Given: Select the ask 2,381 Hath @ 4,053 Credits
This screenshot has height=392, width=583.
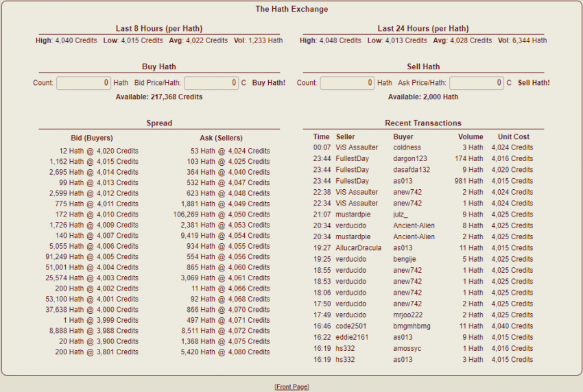Looking at the screenshot, I should point(226,225).
